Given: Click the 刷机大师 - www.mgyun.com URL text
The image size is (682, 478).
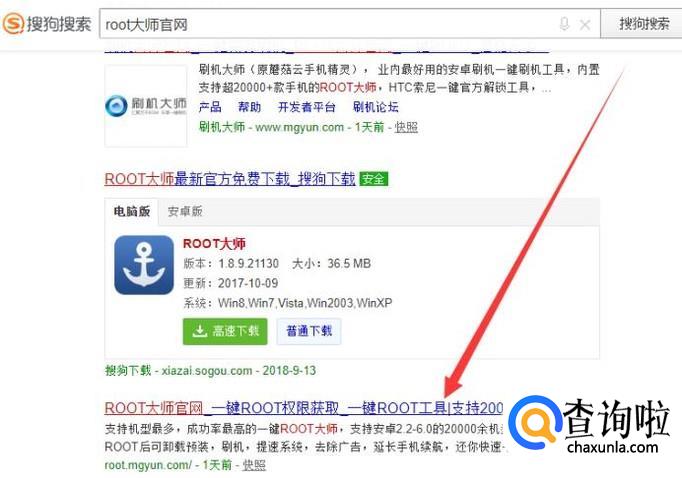Looking at the screenshot, I should click(x=271, y=127).
